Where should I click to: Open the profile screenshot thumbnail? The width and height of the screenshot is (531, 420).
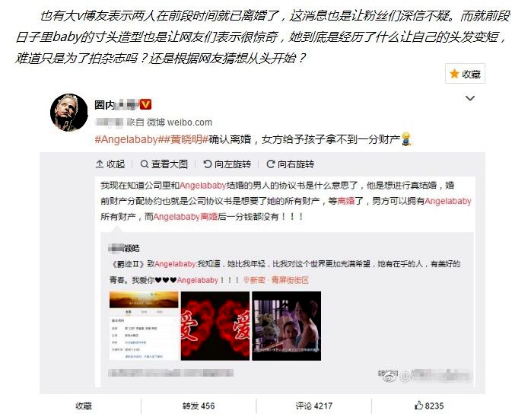144,326
